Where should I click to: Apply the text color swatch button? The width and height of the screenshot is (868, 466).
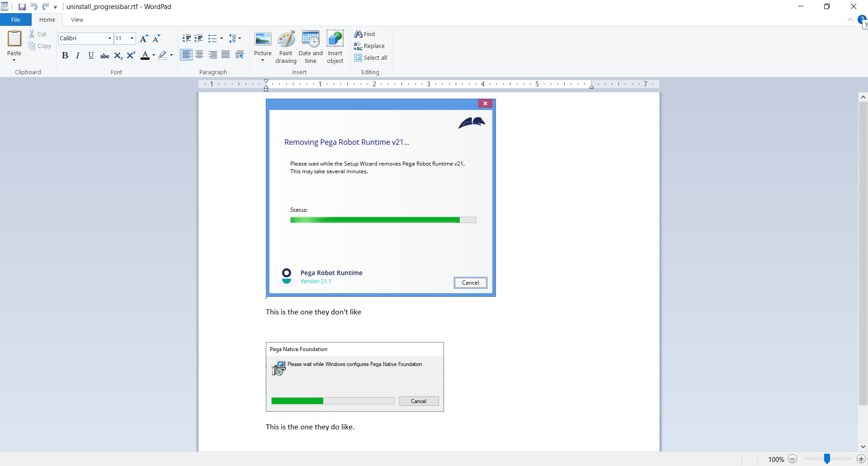point(145,55)
